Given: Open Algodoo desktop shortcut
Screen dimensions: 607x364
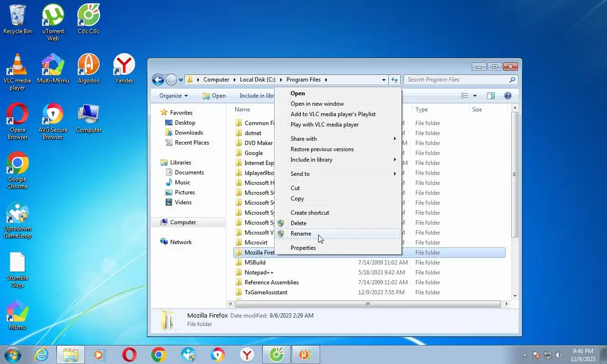Looking at the screenshot, I should pos(89,69).
